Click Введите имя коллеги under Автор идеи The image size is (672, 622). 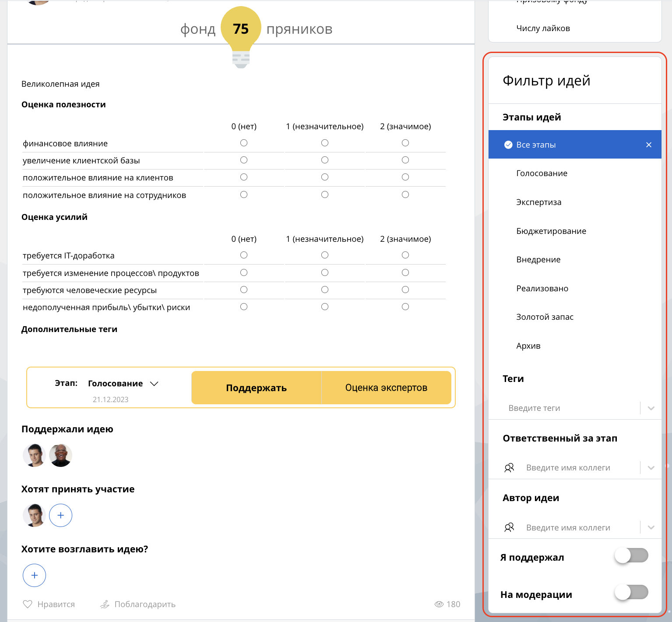click(x=568, y=528)
